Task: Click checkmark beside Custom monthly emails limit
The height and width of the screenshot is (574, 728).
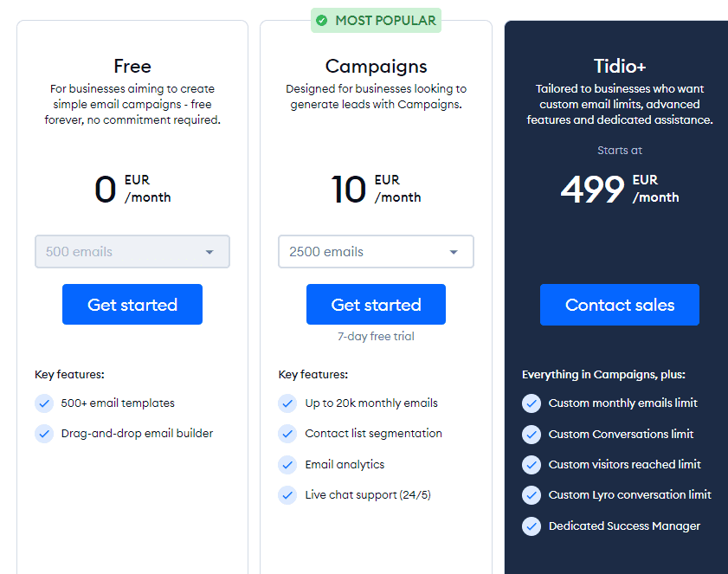Action: click(x=532, y=403)
